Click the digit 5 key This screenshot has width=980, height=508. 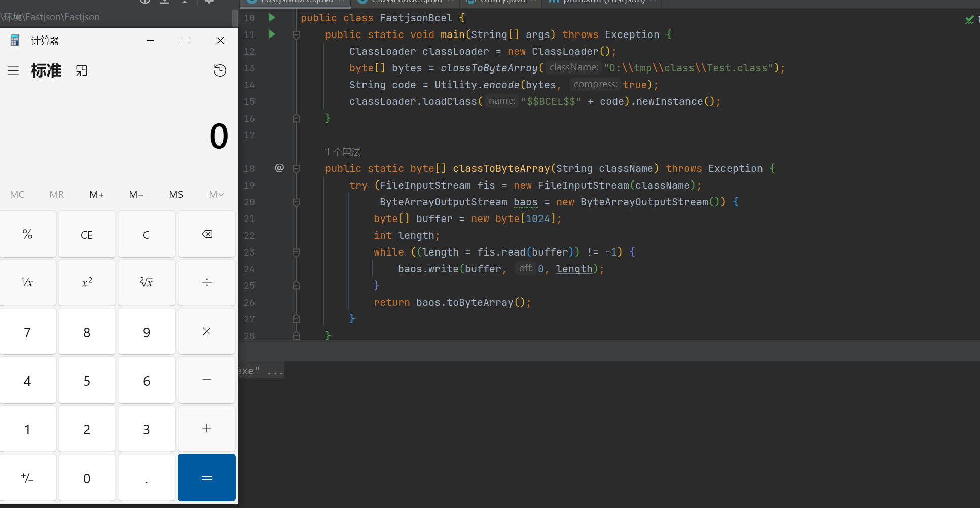[x=87, y=380]
